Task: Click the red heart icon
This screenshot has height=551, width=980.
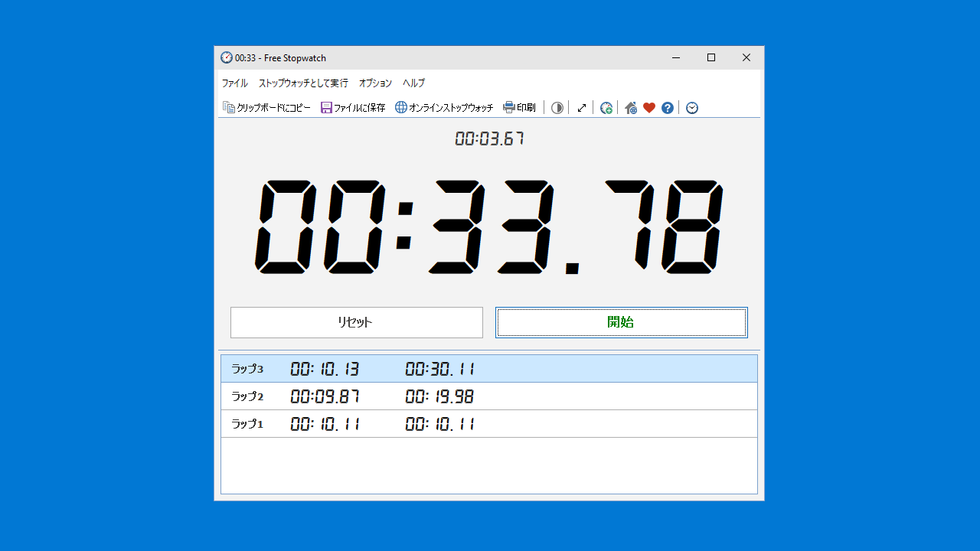Action: pos(649,108)
